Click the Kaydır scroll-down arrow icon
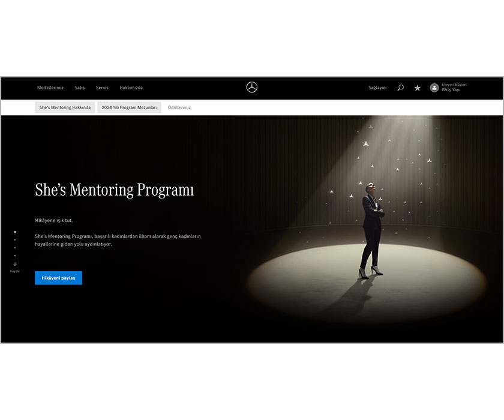 coord(15,264)
